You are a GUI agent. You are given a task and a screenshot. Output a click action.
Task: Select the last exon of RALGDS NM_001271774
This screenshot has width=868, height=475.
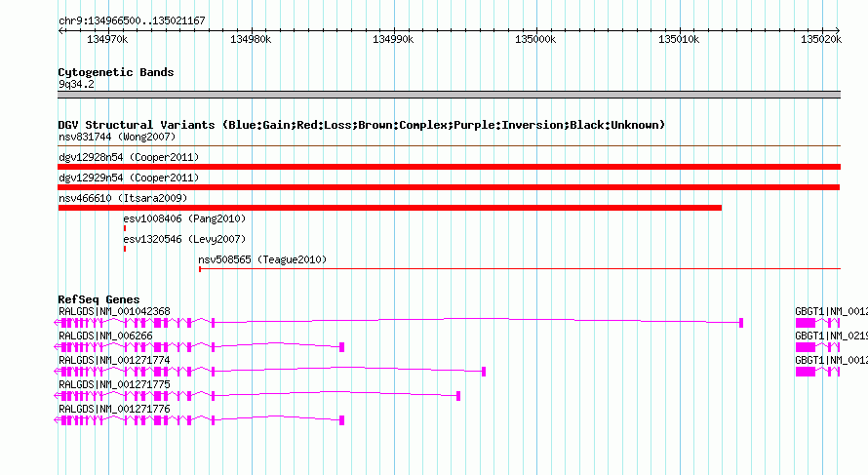click(x=484, y=372)
